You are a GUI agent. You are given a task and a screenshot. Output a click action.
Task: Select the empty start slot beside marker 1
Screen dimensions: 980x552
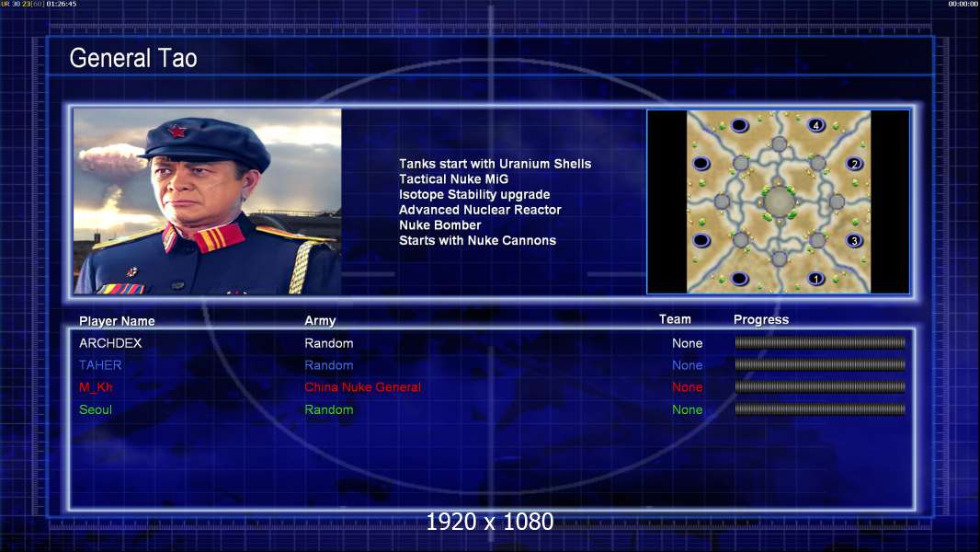pos(739,278)
